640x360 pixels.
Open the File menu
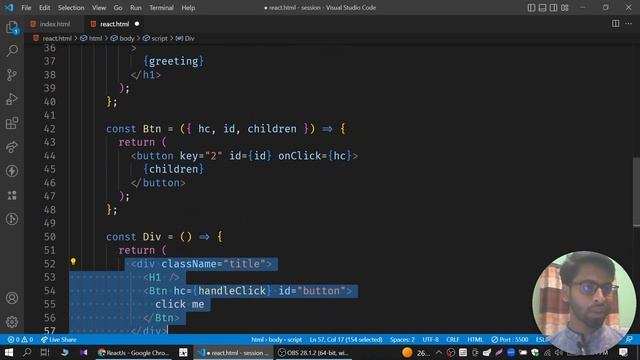pos(26,7)
